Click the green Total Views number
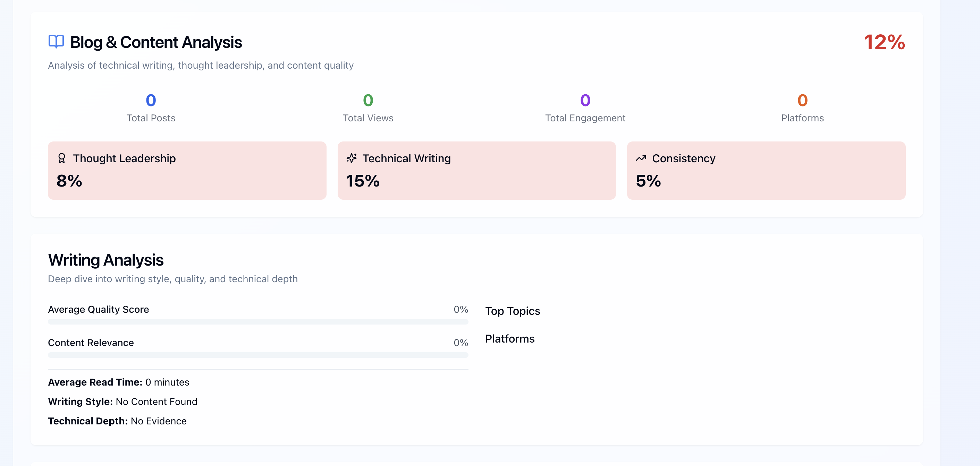Viewport: 980px width, 466px height. pos(368,100)
